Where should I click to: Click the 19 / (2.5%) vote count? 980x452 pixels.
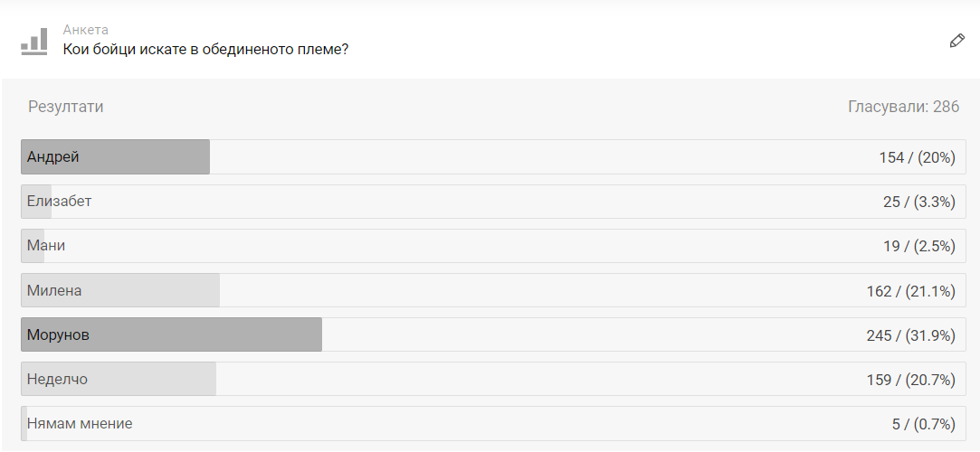pos(919,246)
